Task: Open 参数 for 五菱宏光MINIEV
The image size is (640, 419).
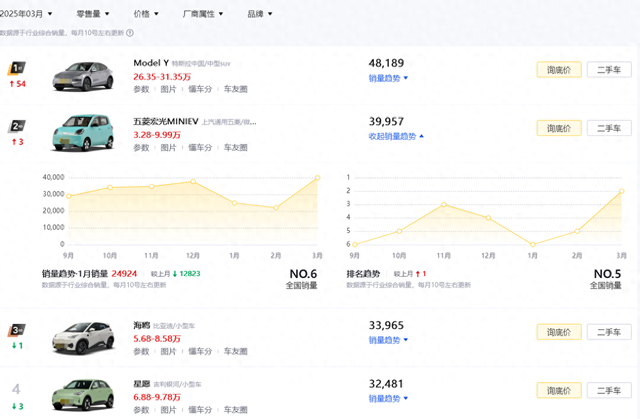Action: click(x=141, y=148)
